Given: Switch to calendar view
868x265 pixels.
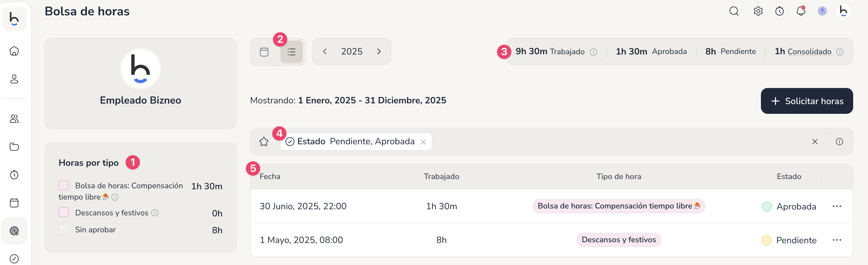Looking at the screenshot, I should coord(264,52).
